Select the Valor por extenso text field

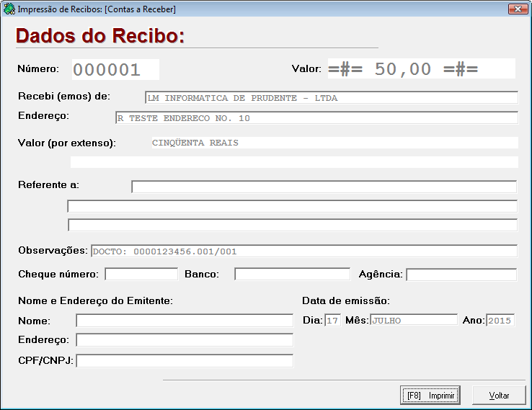pyautogui.click(x=333, y=143)
